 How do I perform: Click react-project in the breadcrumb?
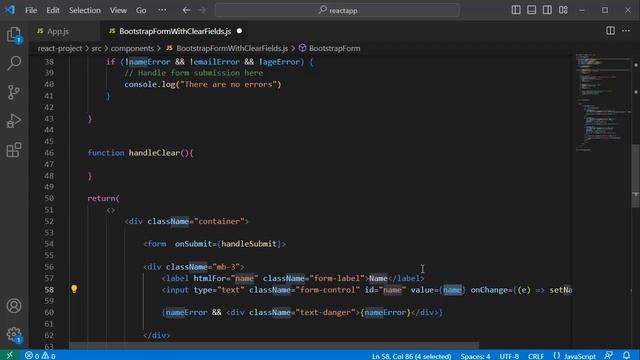pyautogui.click(x=60, y=48)
